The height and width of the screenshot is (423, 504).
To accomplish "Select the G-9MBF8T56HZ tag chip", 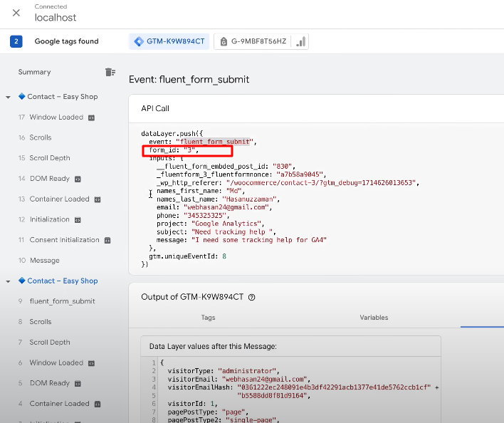I will point(253,41).
